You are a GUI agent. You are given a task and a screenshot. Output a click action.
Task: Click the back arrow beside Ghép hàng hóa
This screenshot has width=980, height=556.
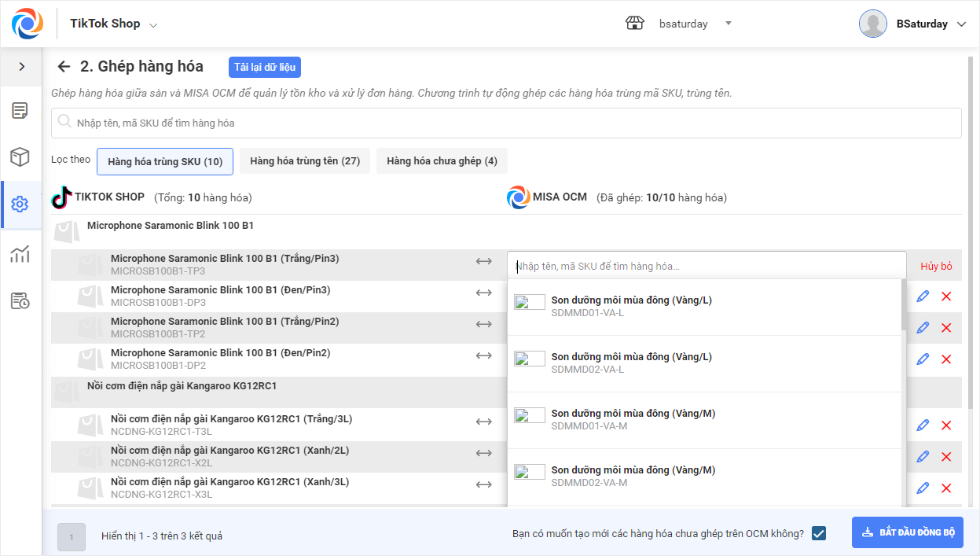tap(64, 67)
